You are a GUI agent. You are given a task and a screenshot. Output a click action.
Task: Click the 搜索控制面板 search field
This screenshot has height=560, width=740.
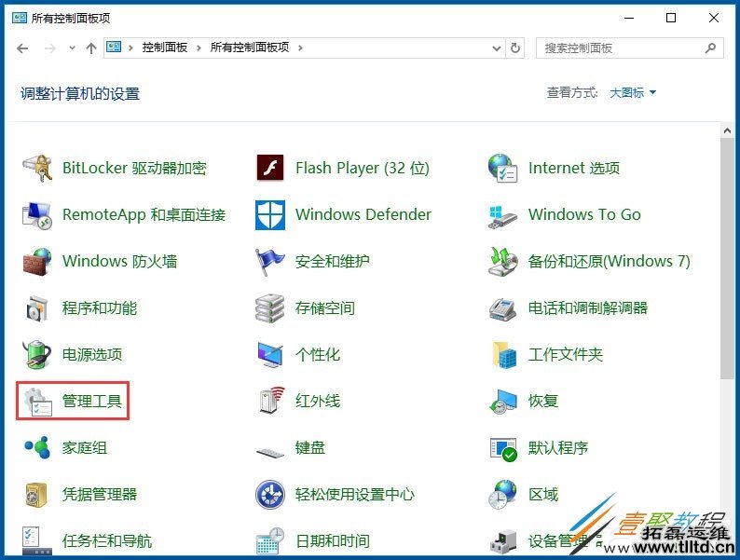[x=629, y=48]
